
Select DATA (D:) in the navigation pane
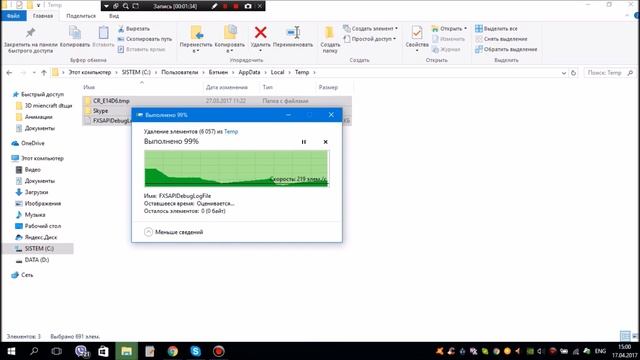coord(32,260)
